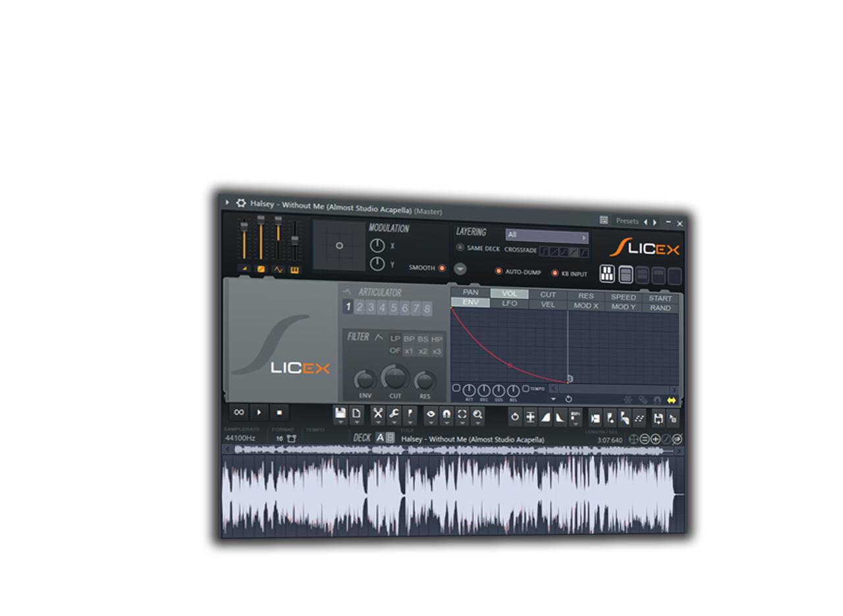Select the first crossfade curve shape
The image size is (843, 616).
(544, 251)
